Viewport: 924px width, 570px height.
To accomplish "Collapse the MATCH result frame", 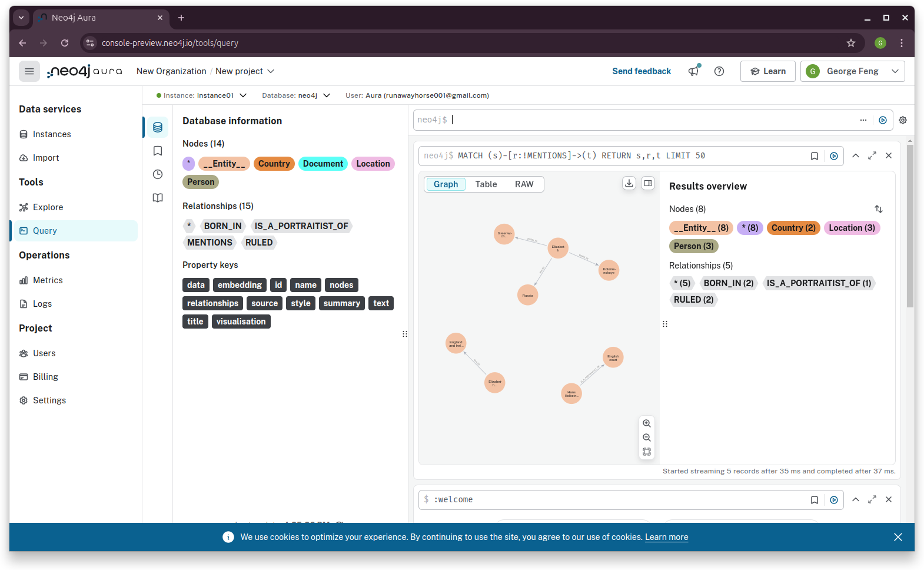I will click(x=856, y=155).
